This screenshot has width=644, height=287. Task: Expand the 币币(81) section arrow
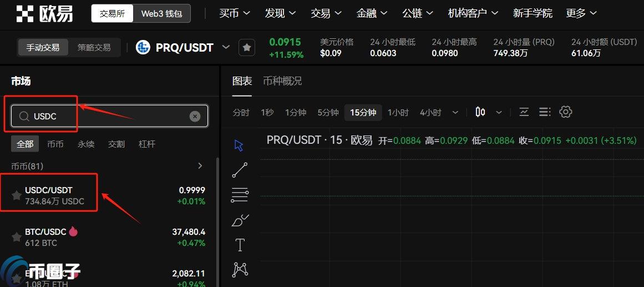coord(200,165)
